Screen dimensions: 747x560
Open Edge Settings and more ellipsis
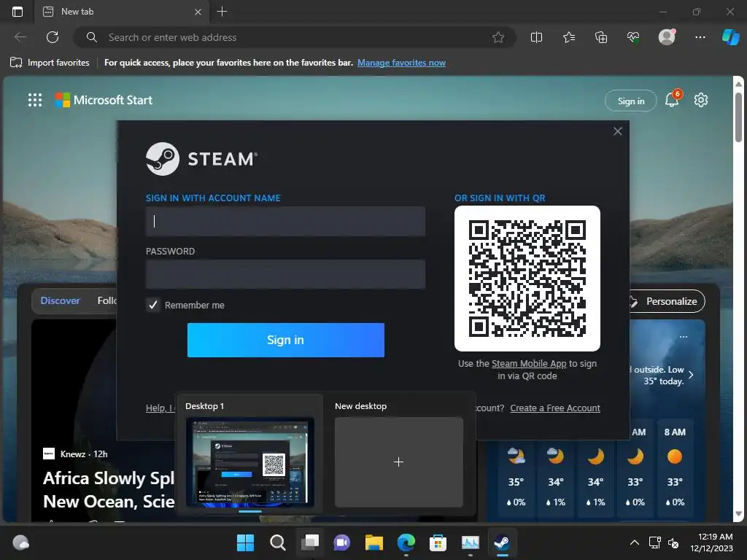point(700,37)
